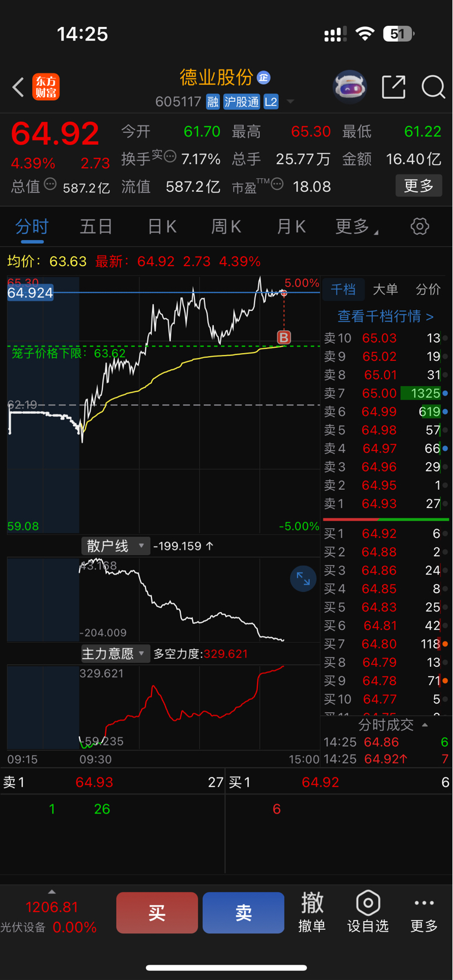Expand chart with the fullscreen arrows icon
This screenshot has width=453, height=980.
[x=303, y=579]
